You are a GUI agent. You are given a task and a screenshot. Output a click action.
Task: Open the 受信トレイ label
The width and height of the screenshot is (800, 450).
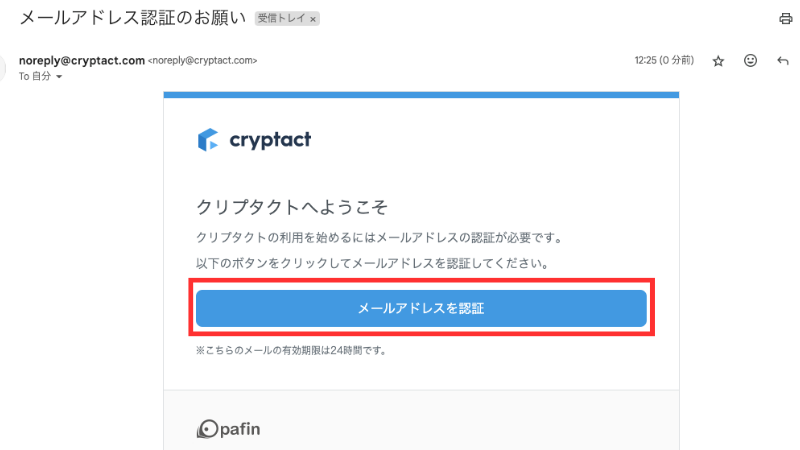281,19
